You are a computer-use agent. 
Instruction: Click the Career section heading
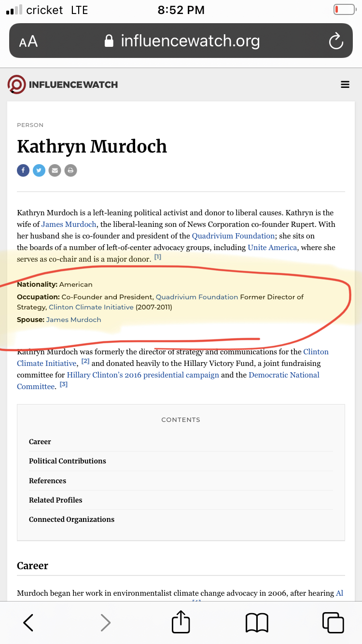click(33, 566)
